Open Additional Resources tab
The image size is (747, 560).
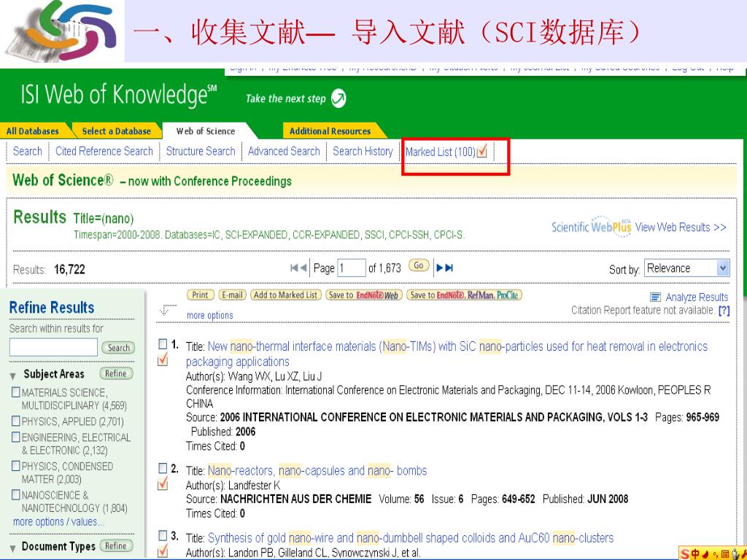pos(330,131)
